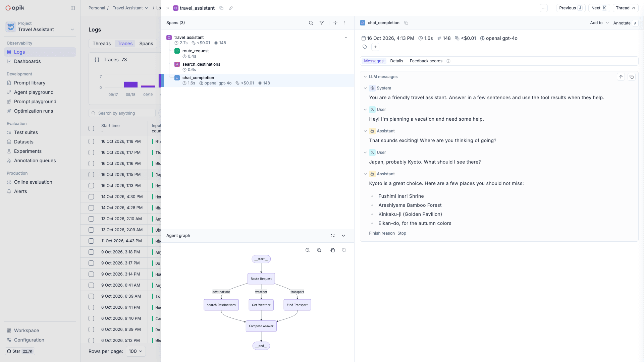Collapse the sidebar with the panel icon

[x=73, y=8]
